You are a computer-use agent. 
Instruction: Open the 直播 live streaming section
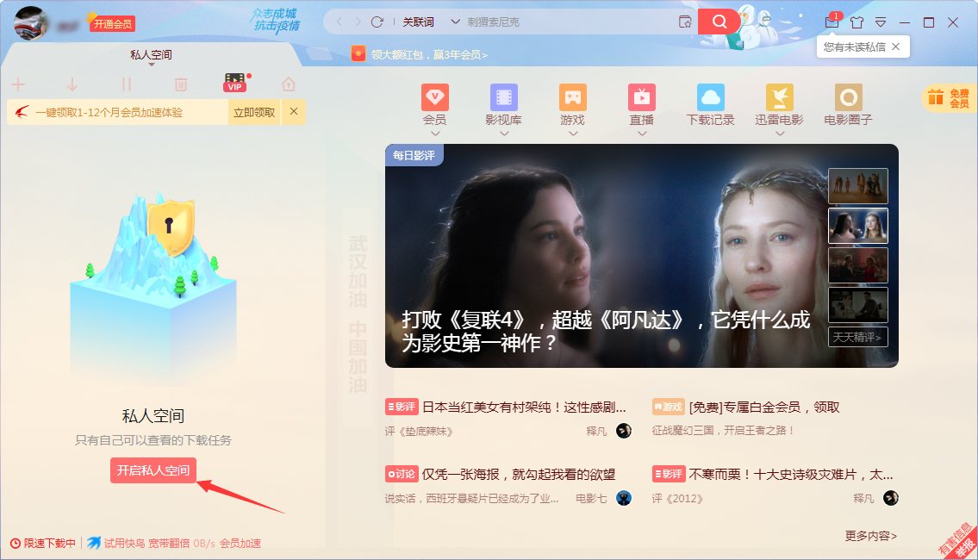point(641,99)
